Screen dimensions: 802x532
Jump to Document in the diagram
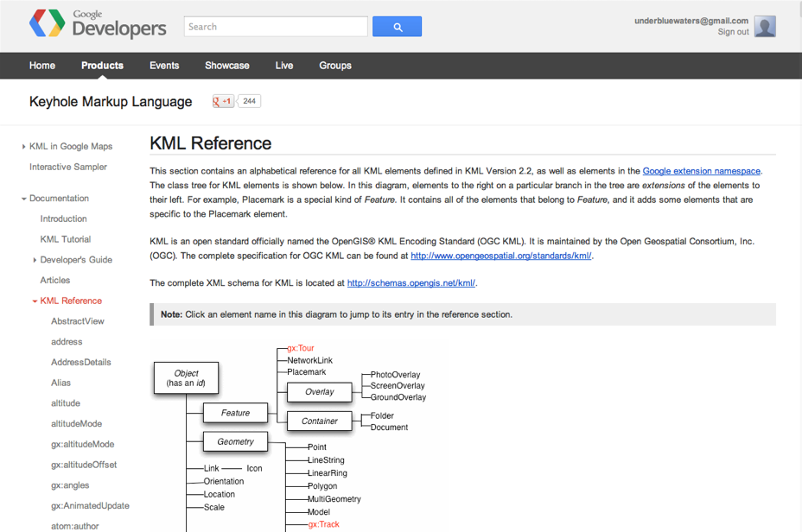coord(389,427)
